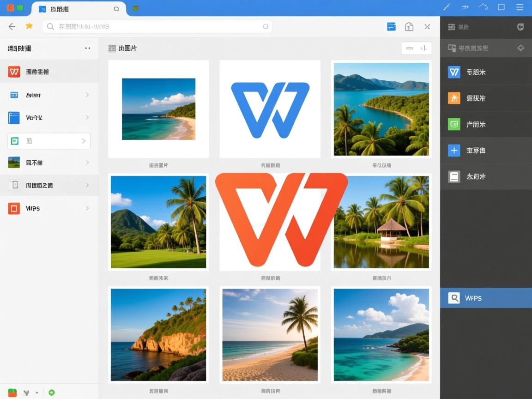The height and width of the screenshot is (399, 532).
Task: Click the orange icon in right panel
Action: (454, 98)
